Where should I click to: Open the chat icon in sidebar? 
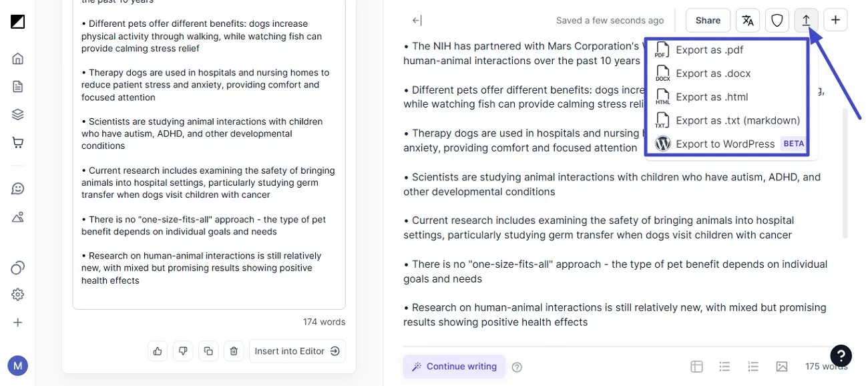[18, 188]
